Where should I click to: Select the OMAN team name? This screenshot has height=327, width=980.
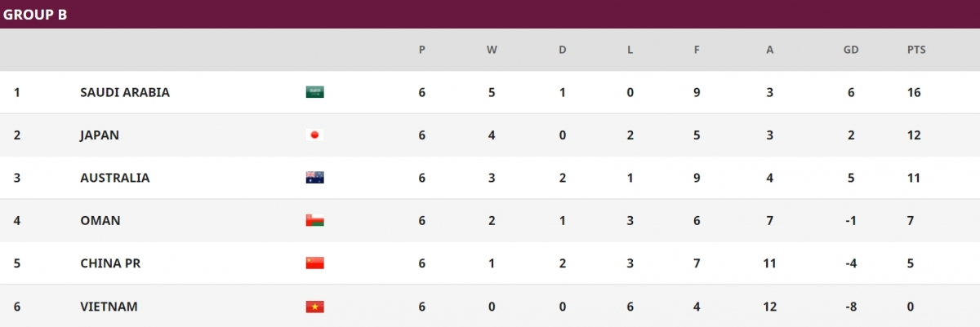(100, 221)
